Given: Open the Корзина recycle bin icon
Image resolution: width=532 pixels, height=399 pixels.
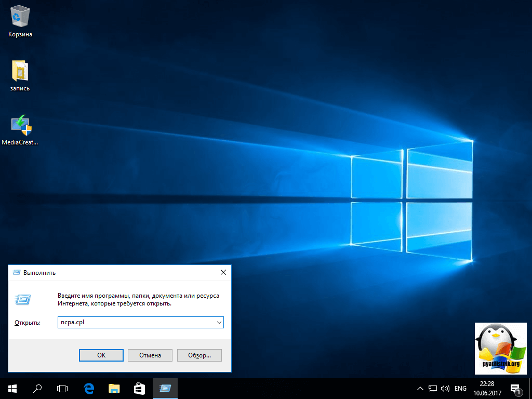Looking at the screenshot, I should (20, 21).
